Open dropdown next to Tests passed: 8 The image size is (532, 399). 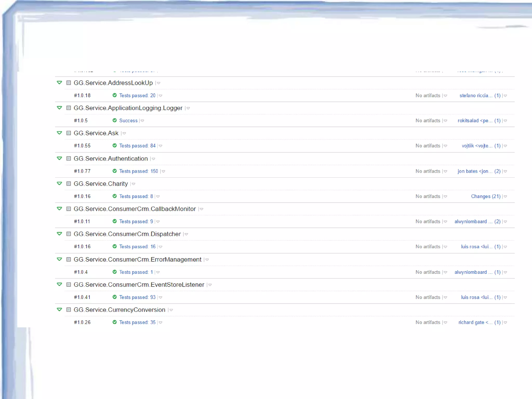click(x=158, y=197)
